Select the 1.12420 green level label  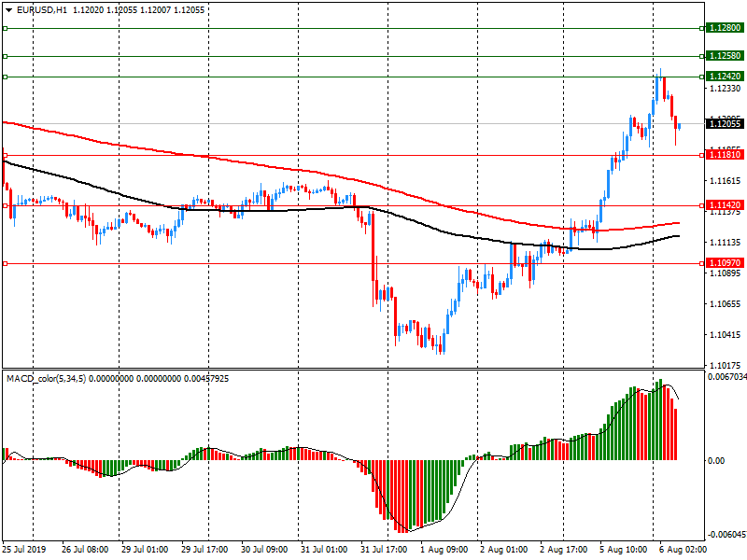pyautogui.click(x=726, y=77)
